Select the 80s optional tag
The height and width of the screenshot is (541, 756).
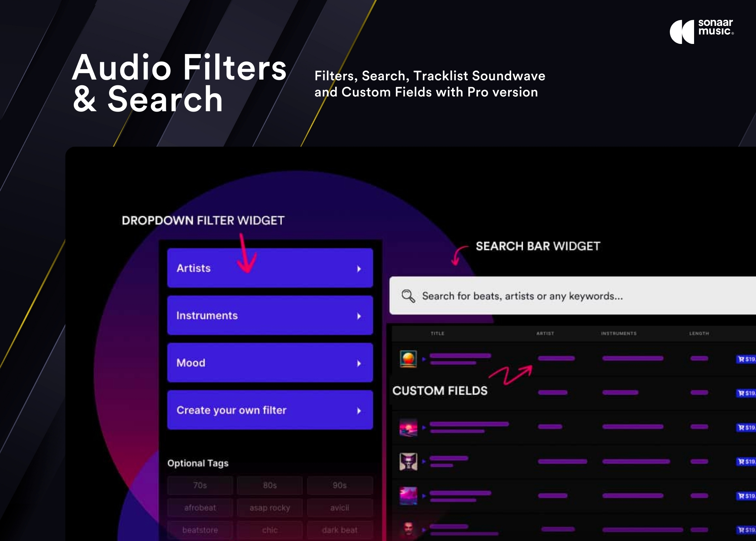click(269, 485)
